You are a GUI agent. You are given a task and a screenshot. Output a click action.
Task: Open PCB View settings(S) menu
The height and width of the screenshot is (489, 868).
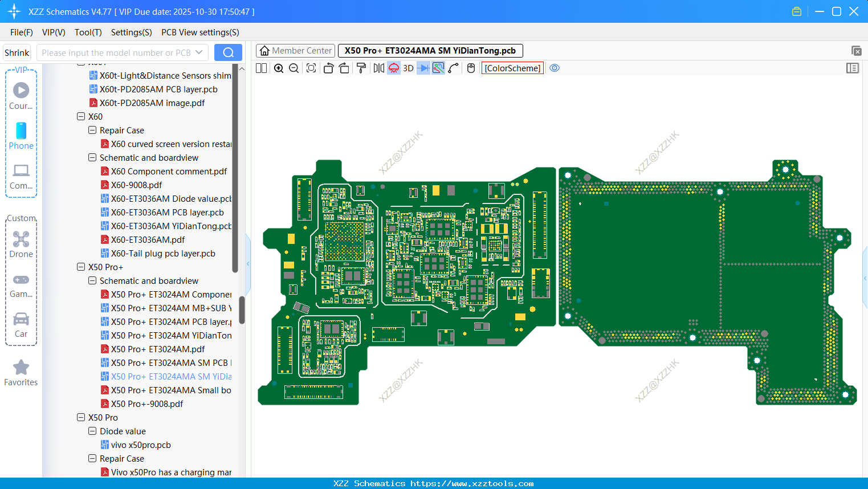[200, 32]
